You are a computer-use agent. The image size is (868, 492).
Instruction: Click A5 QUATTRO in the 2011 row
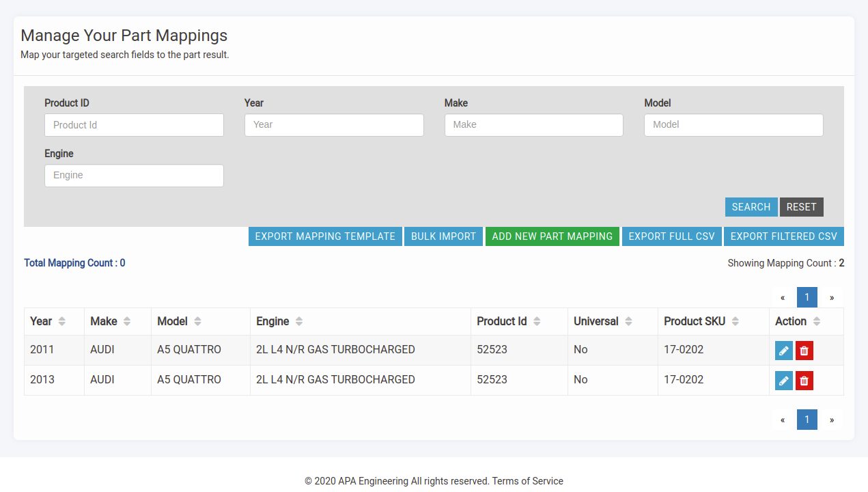[x=189, y=350]
